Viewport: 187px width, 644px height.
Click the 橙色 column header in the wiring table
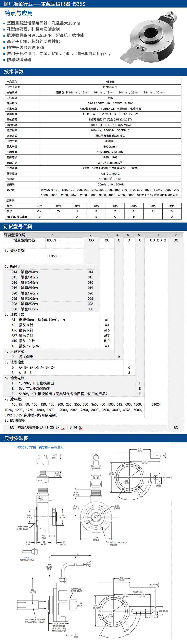point(172,206)
